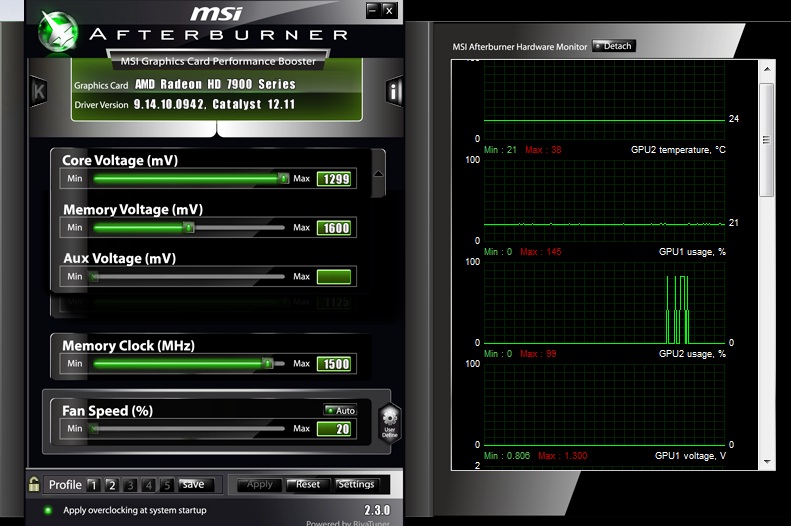Click the MSI Afterburner dragon logo
The height and width of the screenshot is (526, 791).
[x=59, y=32]
